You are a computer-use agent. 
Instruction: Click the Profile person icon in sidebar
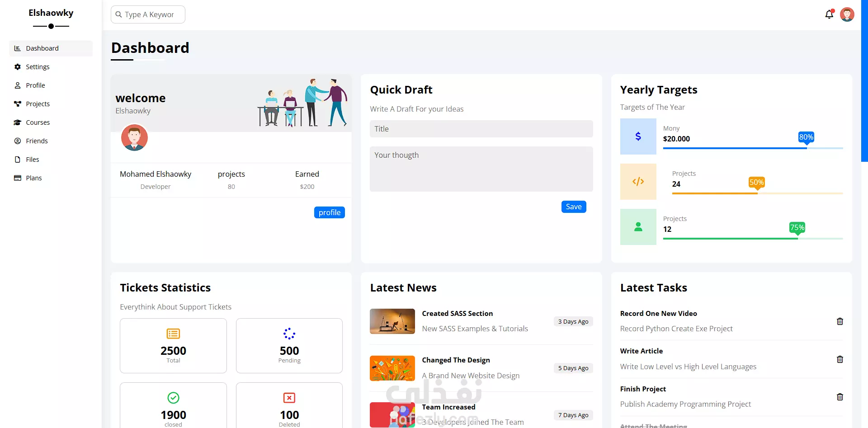point(18,85)
